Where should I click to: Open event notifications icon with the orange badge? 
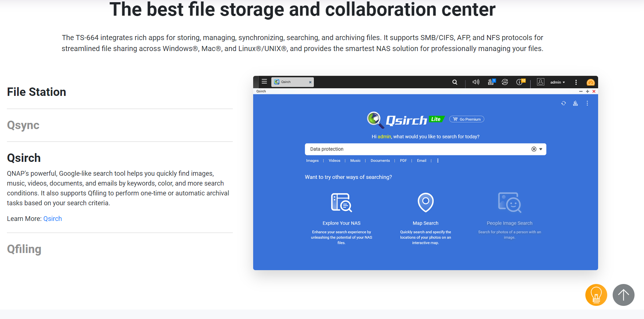[x=520, y=82]
